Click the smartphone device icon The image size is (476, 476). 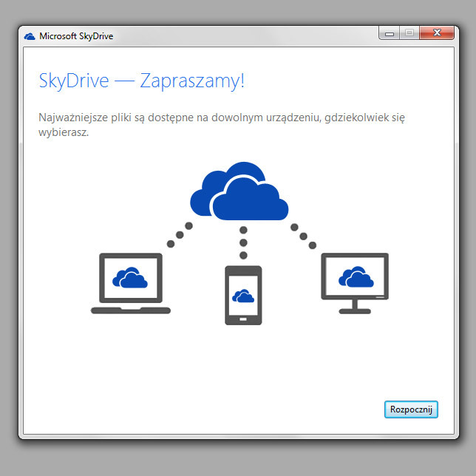click(243, 296)
